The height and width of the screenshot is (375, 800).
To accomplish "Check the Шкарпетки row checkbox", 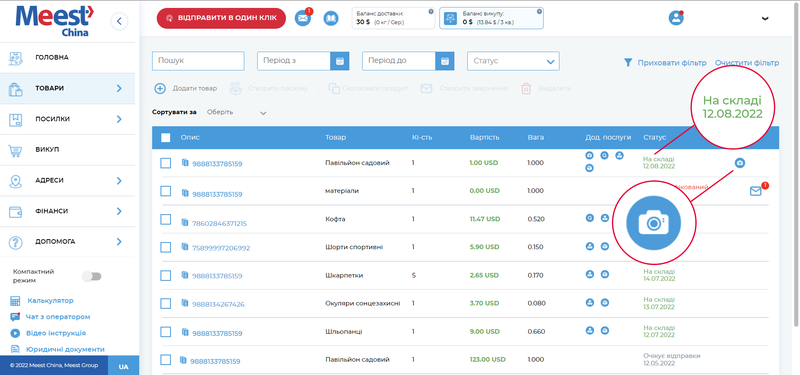I will point(165,276).
